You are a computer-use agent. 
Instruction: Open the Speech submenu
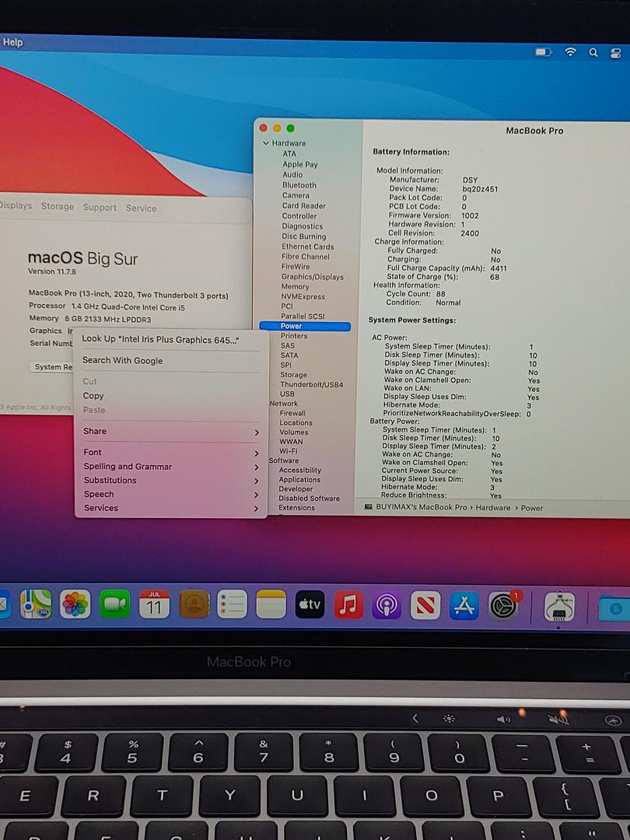(171, 495)
